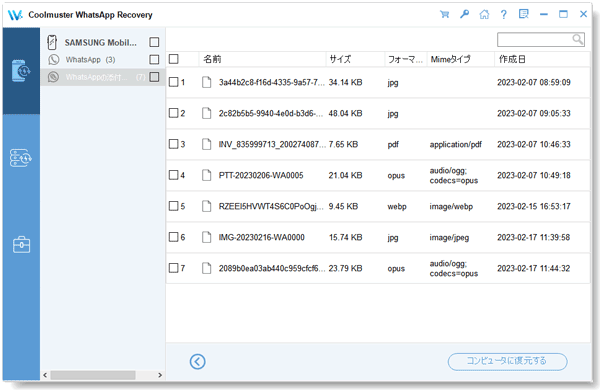Click date cell 2023-02-17 11:44:32

point(534,268)
